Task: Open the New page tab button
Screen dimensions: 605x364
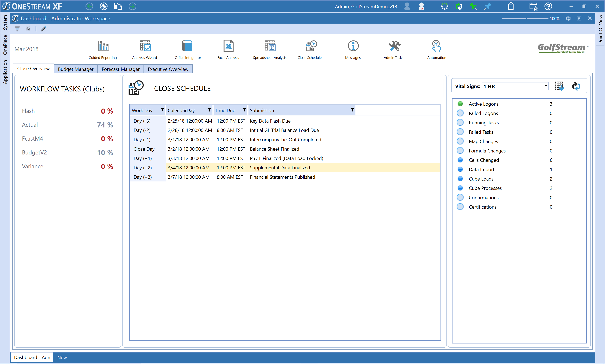Action: [62, 357]
